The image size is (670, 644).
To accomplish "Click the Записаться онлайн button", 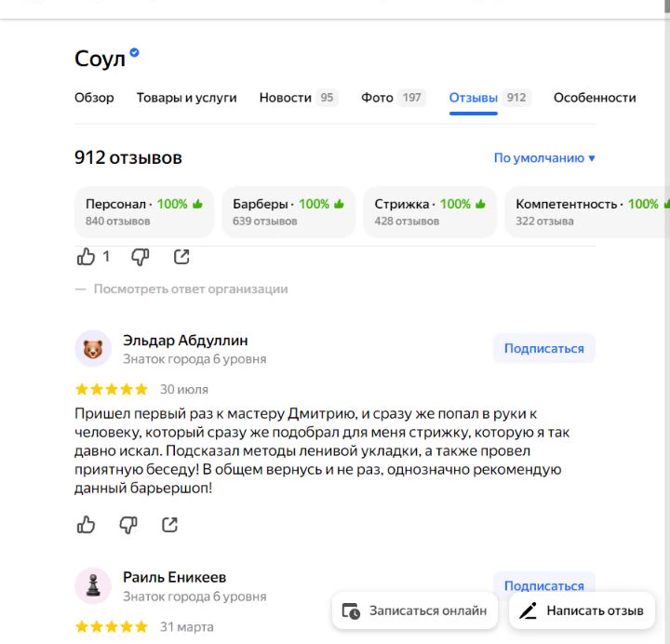I will pos(415,610).
